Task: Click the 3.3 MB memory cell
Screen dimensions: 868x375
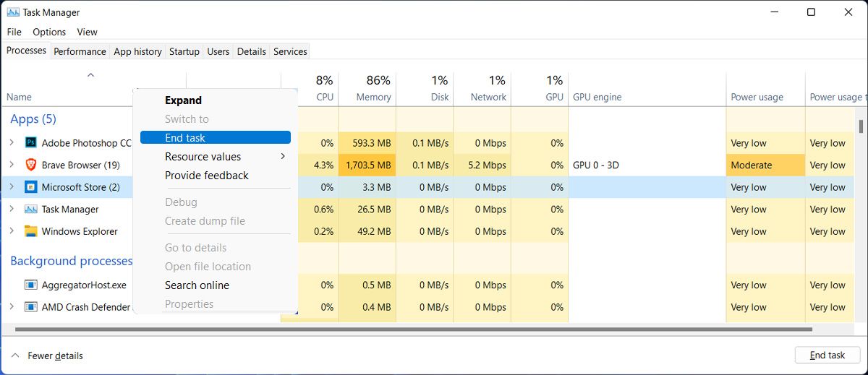Action: tap(367, 187)
